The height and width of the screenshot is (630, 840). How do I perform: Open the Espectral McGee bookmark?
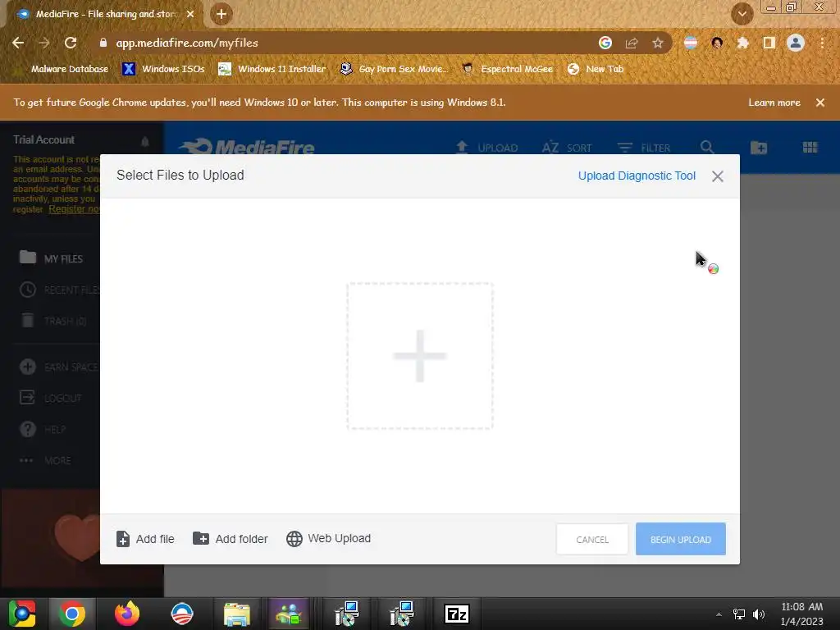tap(507, 69)
